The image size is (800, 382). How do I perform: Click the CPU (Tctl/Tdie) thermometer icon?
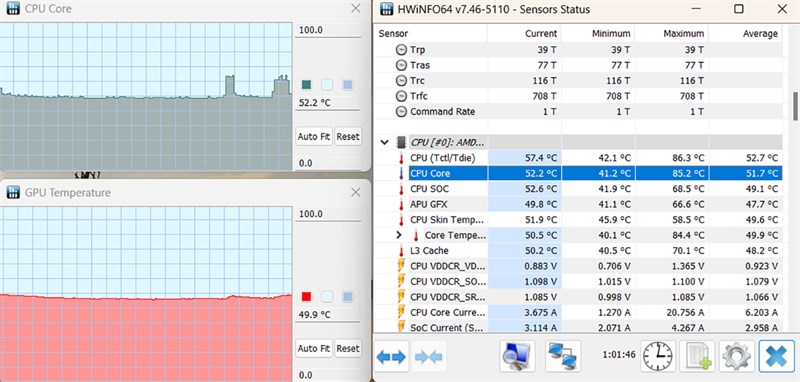click(402, 158)
